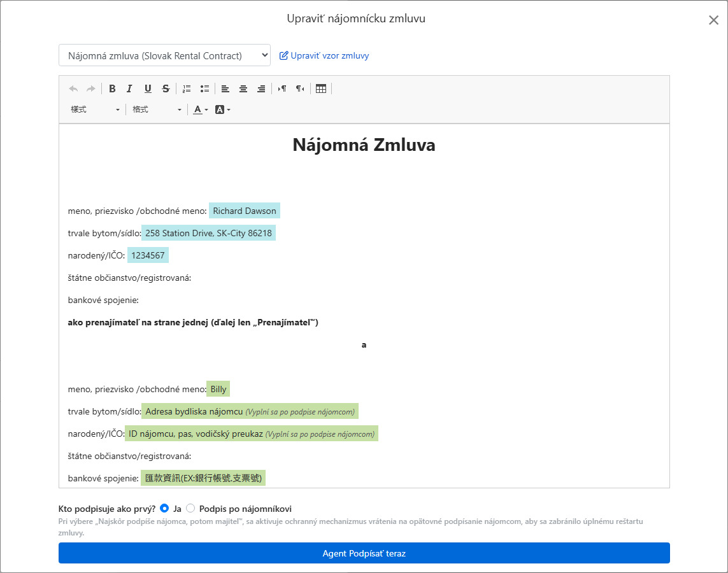The width and height of the screenshot is (728, 573).
Task: Click the first štátne občianstvo/registrovaná line
Action: pos(129,278)
